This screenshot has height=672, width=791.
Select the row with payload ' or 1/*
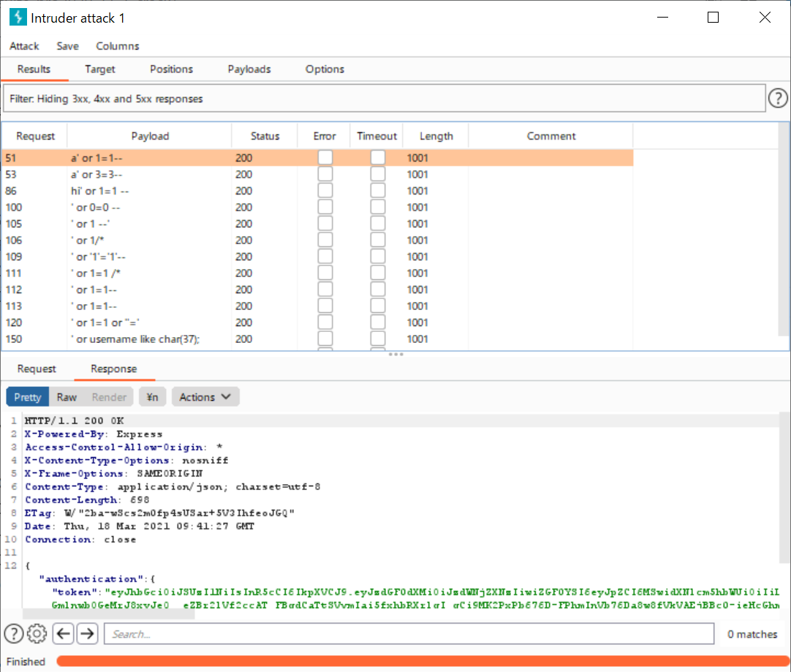pyautogui.click(x=318, y=240)
